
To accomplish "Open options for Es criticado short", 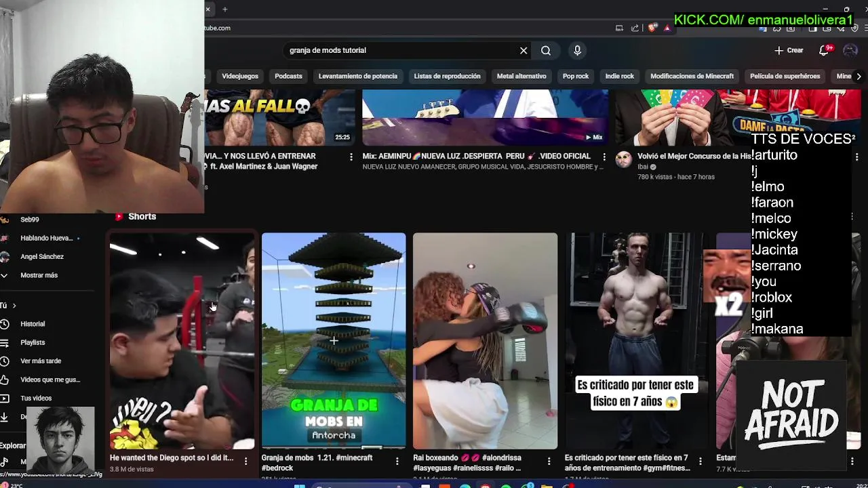I will pyautogui.click(x=701, y=461).
